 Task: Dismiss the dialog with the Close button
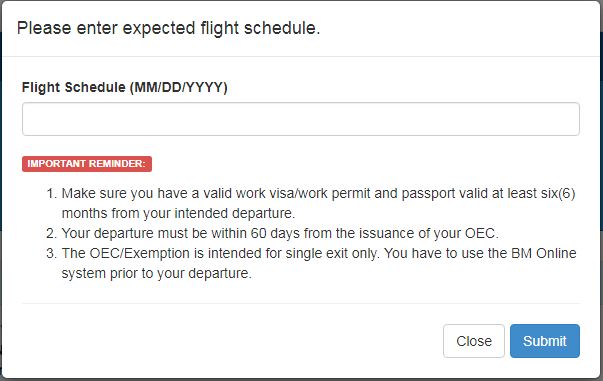point(474,341)
